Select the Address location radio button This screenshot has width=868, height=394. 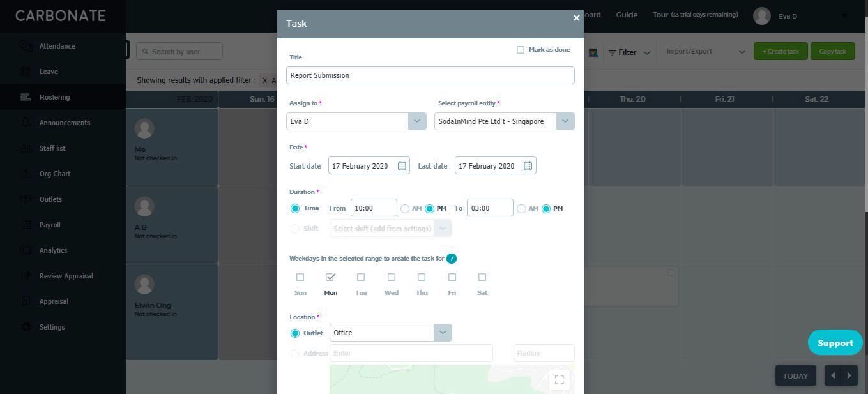[x=295, y=354]
